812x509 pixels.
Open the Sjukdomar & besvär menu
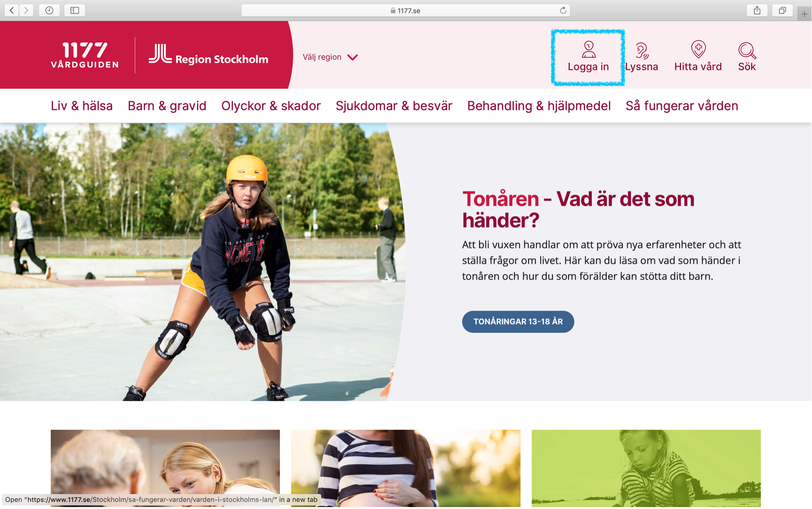[394, 106]
